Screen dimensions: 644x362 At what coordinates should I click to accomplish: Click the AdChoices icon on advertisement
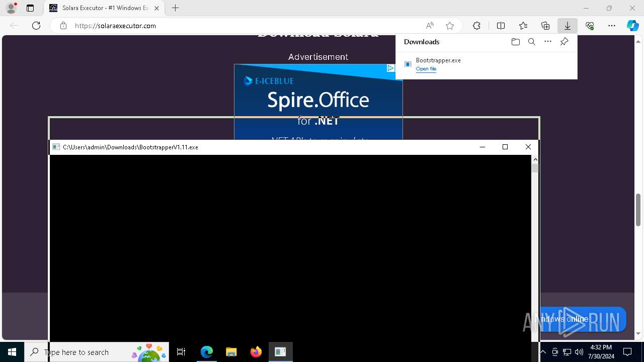click(x=390, y=68)
